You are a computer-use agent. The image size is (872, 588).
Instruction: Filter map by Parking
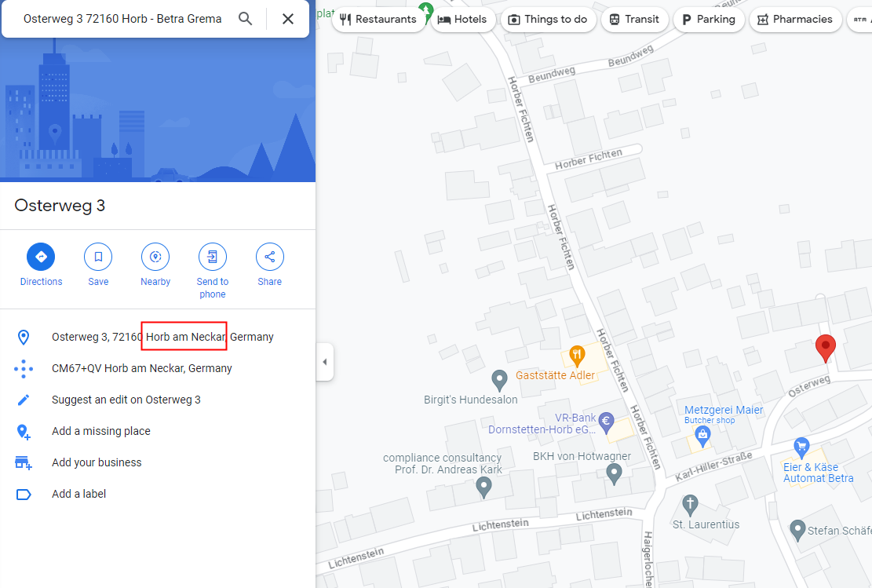[706, 20]
